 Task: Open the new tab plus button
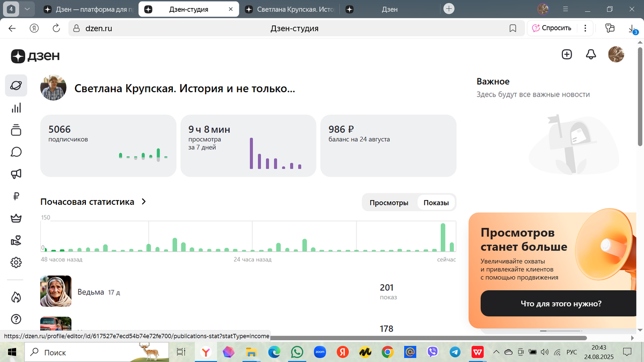(x=449, y=9)
